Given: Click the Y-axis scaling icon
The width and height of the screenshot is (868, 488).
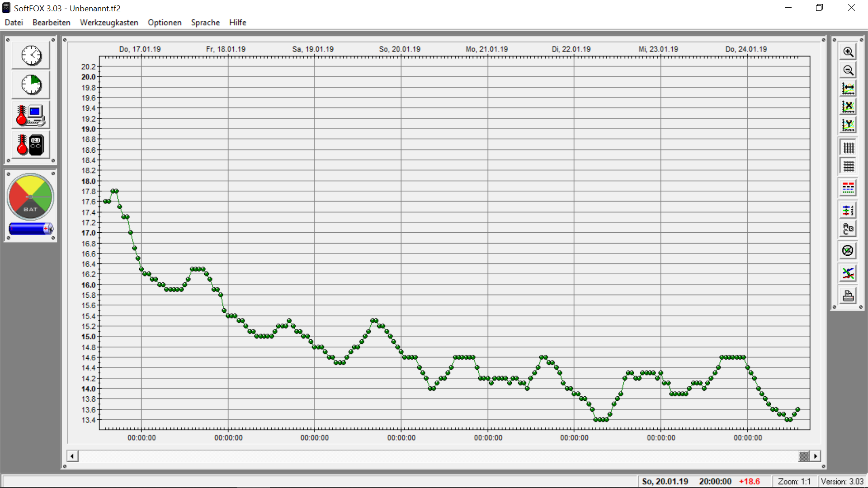Looking at the screenshot, I should click(x=848, y=125).
